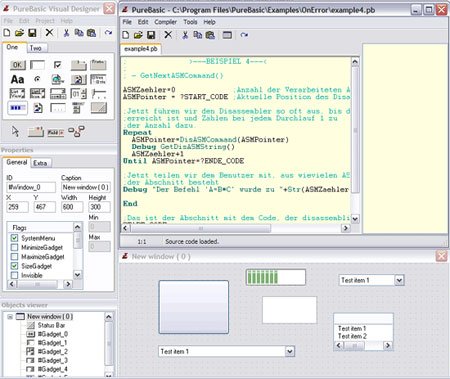450x379 pixels.
Task: Click the X delete icon in Visual Designer toolbar
Action: 49,33
